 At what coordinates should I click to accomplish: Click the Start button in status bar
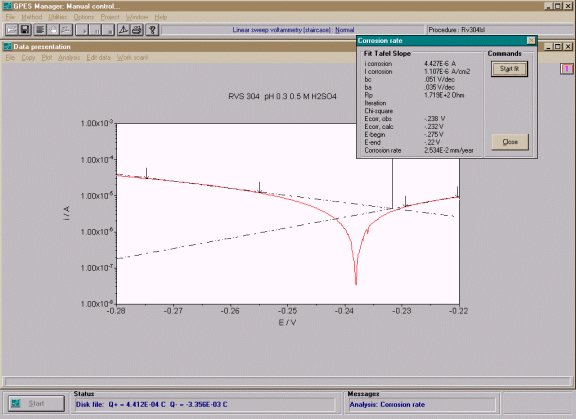pos(36,404)
